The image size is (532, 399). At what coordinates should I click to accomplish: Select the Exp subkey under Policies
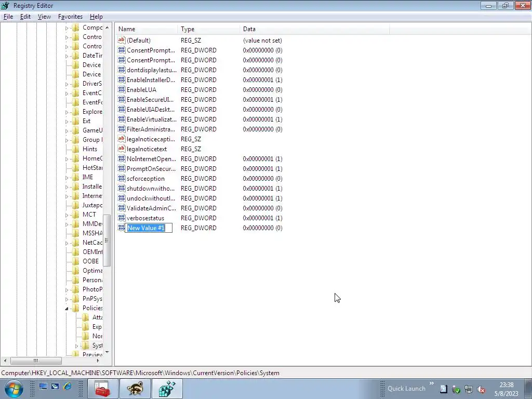pyautogui.click(x=97, y=327)
